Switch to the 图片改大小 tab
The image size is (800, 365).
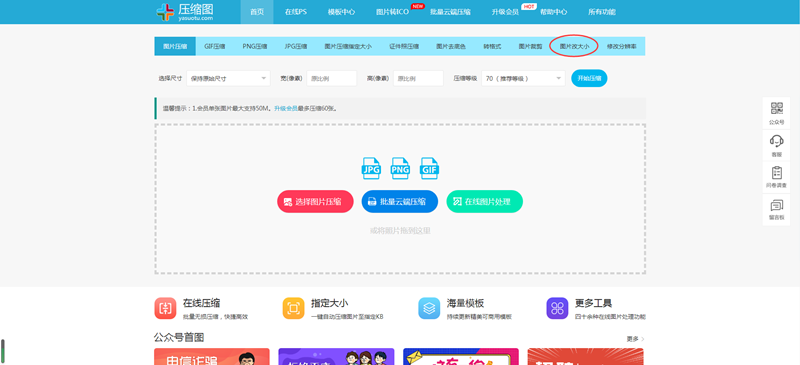574,46
